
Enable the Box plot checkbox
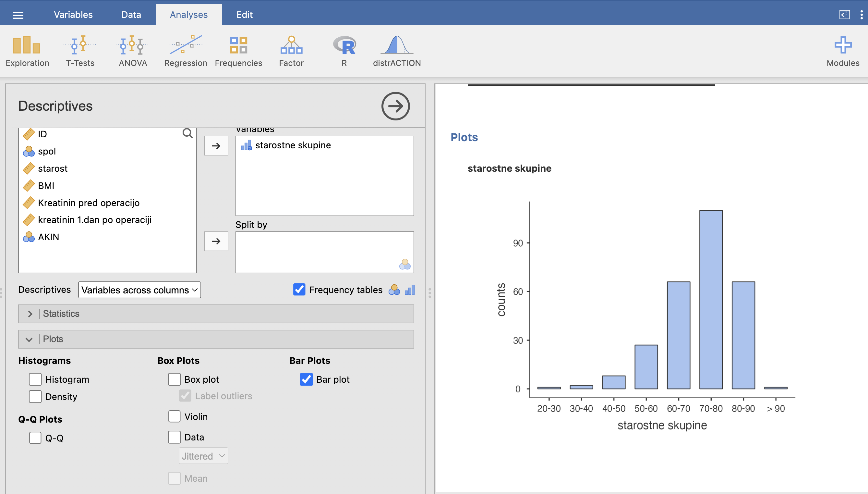coord(174,379)
